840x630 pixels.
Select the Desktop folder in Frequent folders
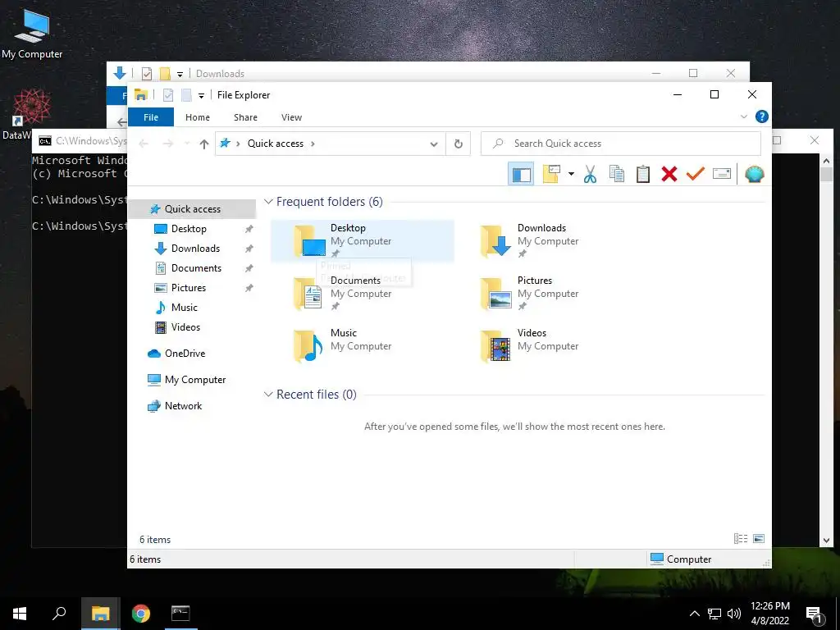363,240
